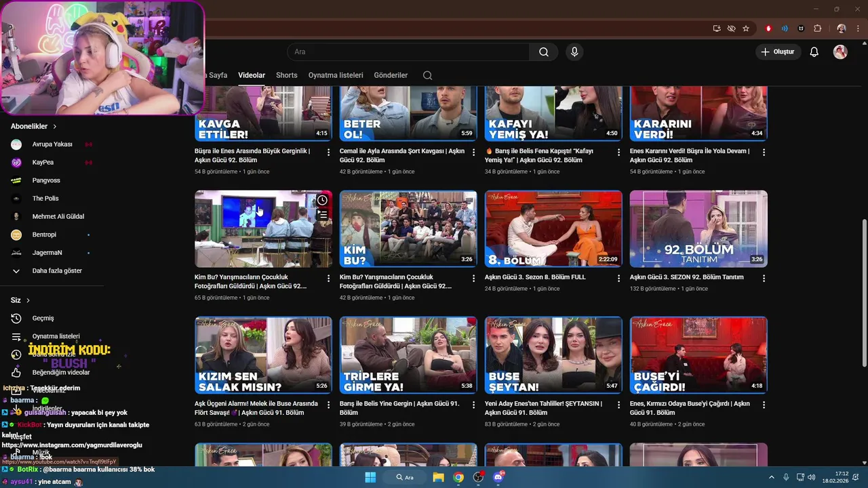The width and height of the screenshot is (868, 488).
Task: Open the Gönderiler tab
Action: coord(391,75)
